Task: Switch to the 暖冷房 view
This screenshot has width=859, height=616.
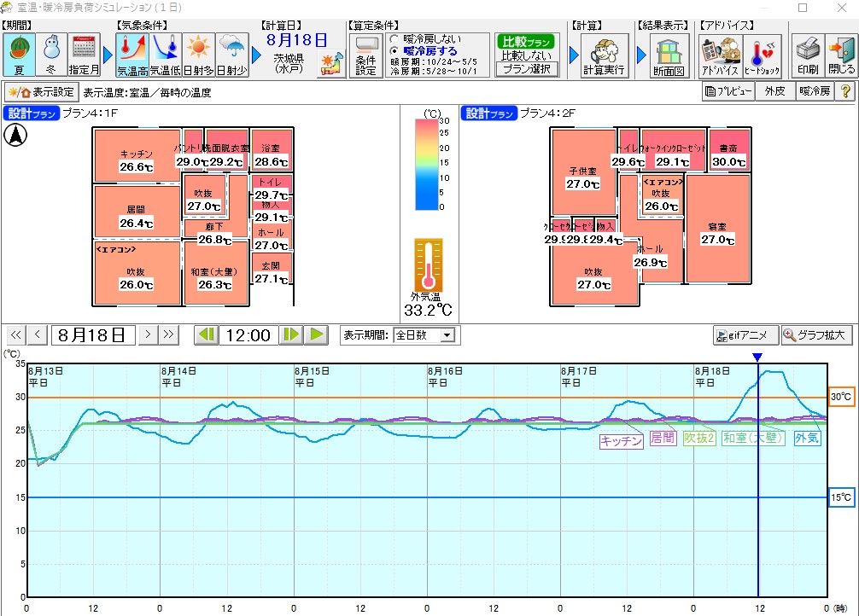Action: 814,92
